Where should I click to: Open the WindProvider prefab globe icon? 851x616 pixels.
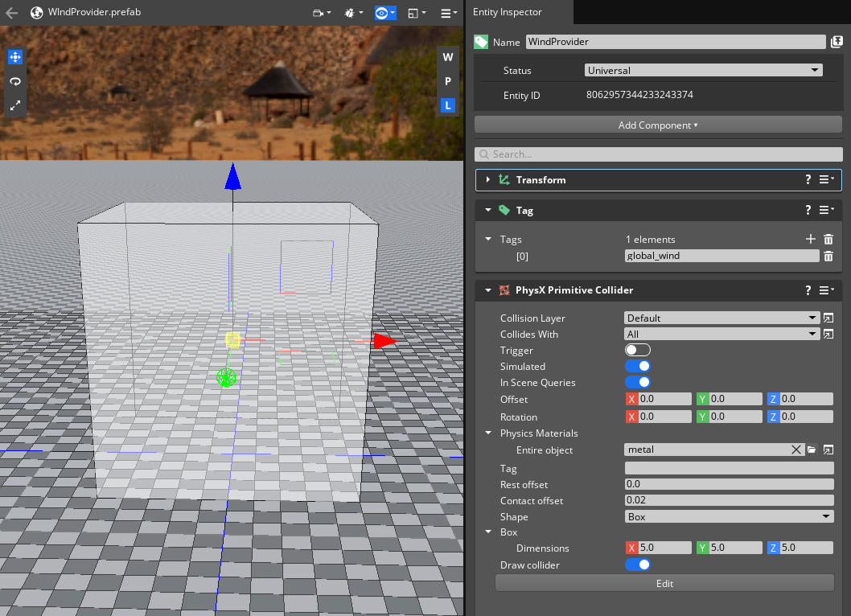pyautogui.click(x=36, y=13)
